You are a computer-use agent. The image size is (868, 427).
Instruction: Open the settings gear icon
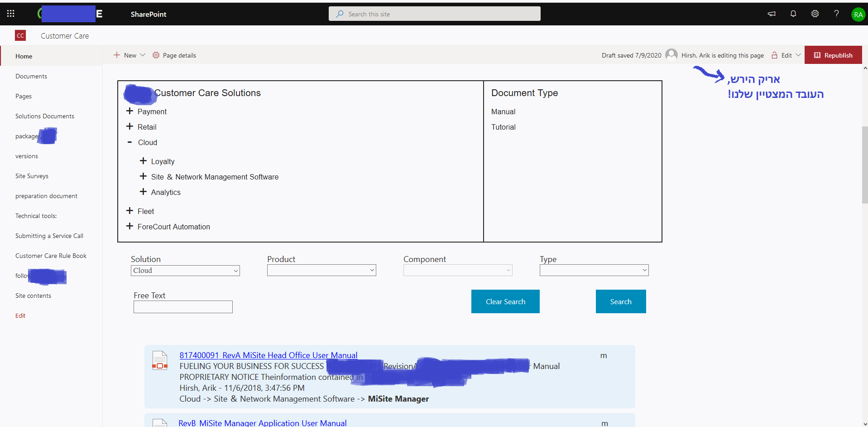click(815, 14)
